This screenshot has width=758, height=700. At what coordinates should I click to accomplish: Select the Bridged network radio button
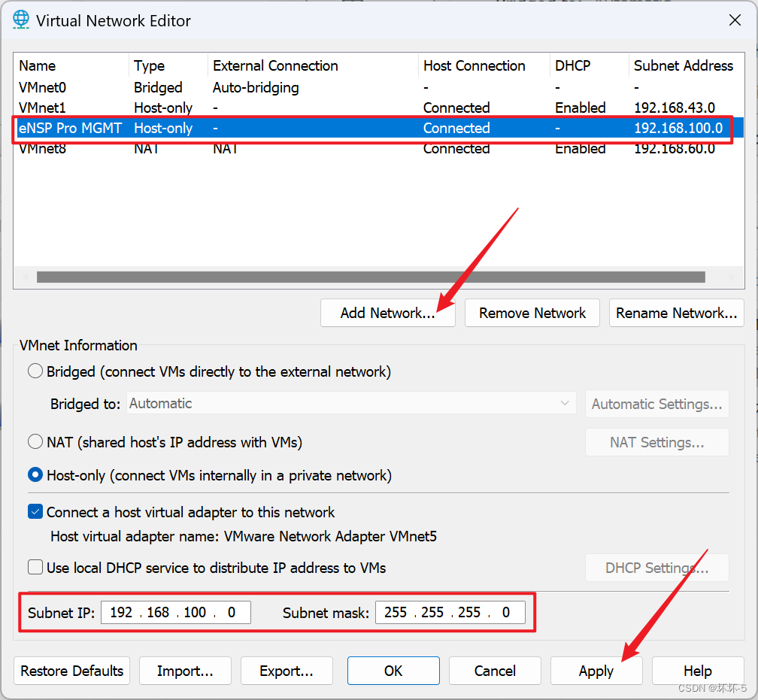(35, 371)
